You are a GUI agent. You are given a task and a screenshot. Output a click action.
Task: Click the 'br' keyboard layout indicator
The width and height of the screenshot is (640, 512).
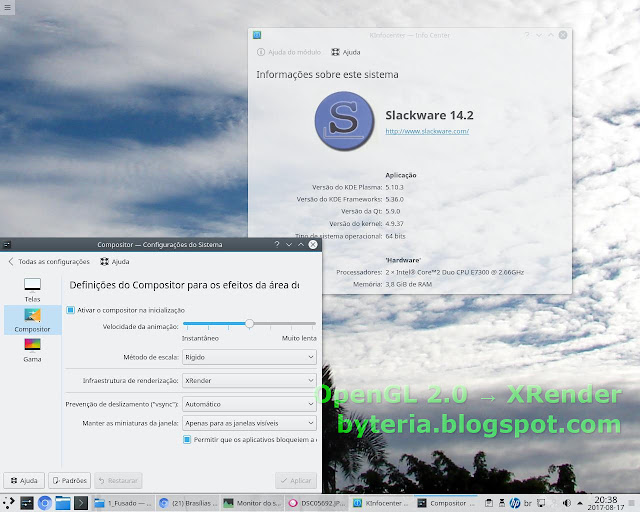(x=528, y=503)
